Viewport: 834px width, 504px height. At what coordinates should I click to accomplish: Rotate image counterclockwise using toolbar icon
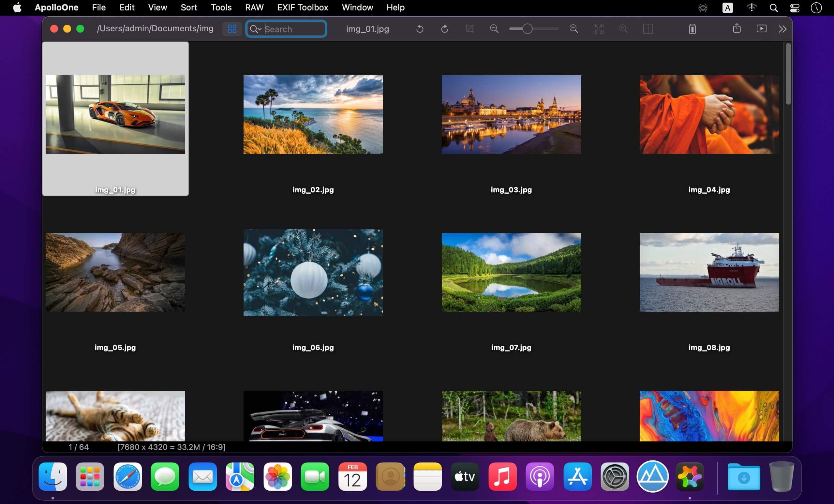click(420, 29)
